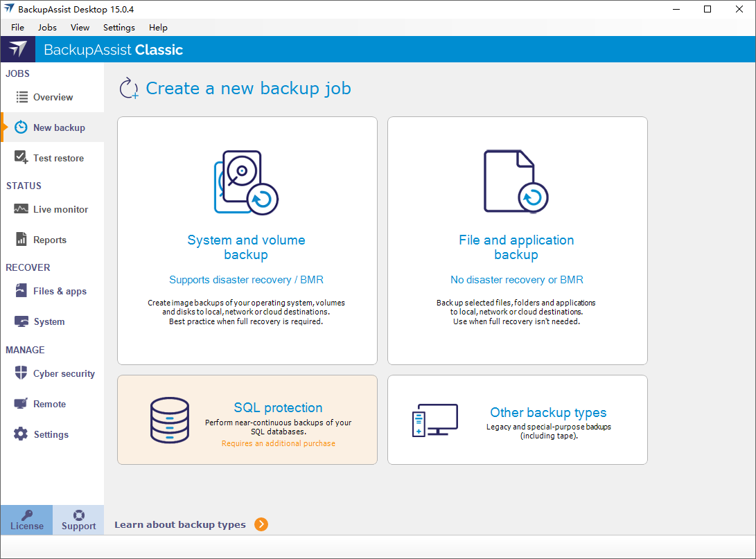The width and height of the screenshot is (756, 559).
Task: Open Cyber security label in sidebar
Action: (64, 373)
